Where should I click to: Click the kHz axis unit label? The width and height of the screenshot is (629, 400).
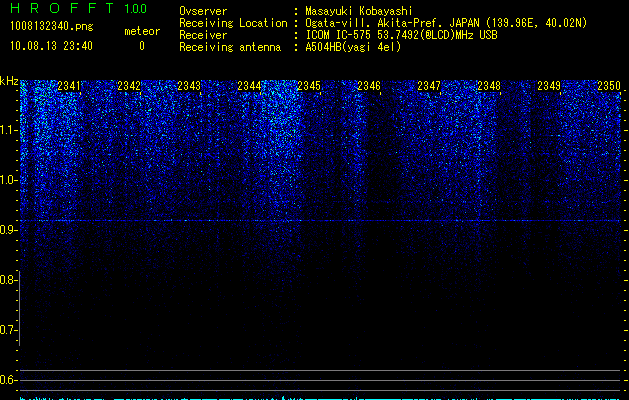[x=9, y=81]
